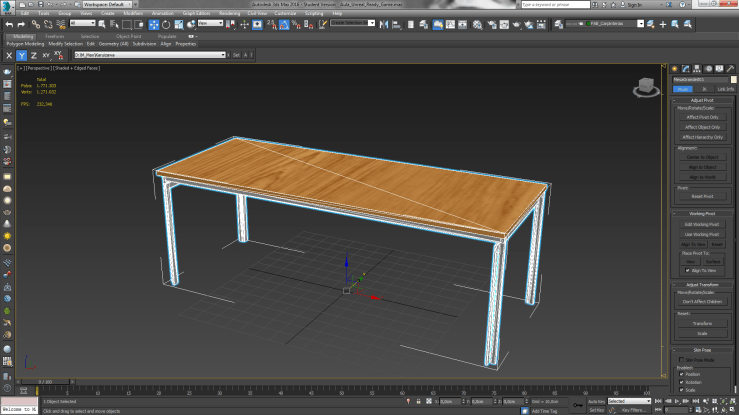Restrict transform to the X axis

point(9,56)
